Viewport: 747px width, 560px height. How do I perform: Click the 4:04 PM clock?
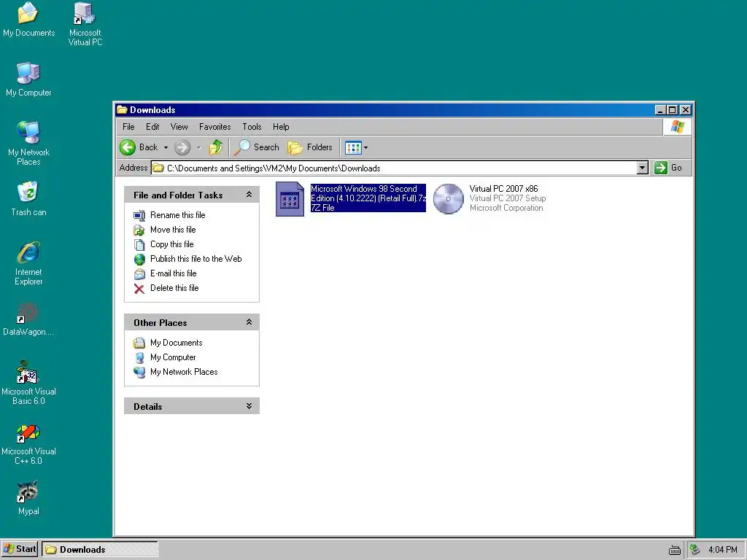[723, 550]
